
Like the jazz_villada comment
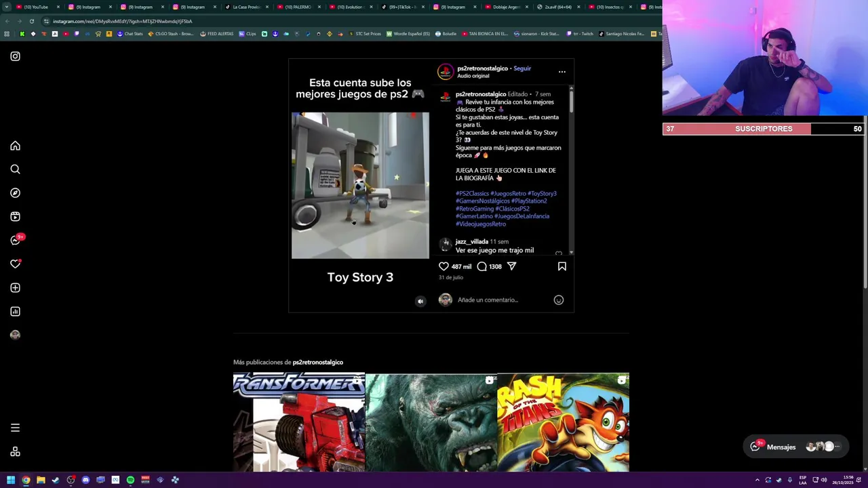pyautogui.click(x=559, y=253)
